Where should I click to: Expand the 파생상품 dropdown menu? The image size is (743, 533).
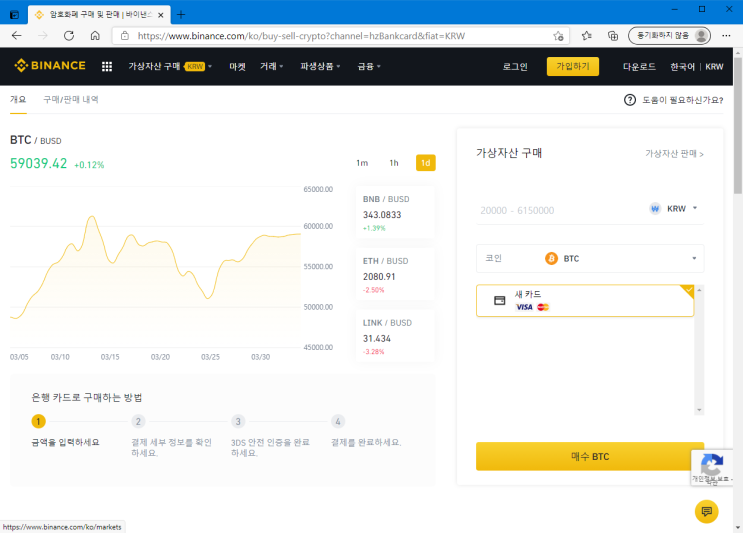[320, 66]
